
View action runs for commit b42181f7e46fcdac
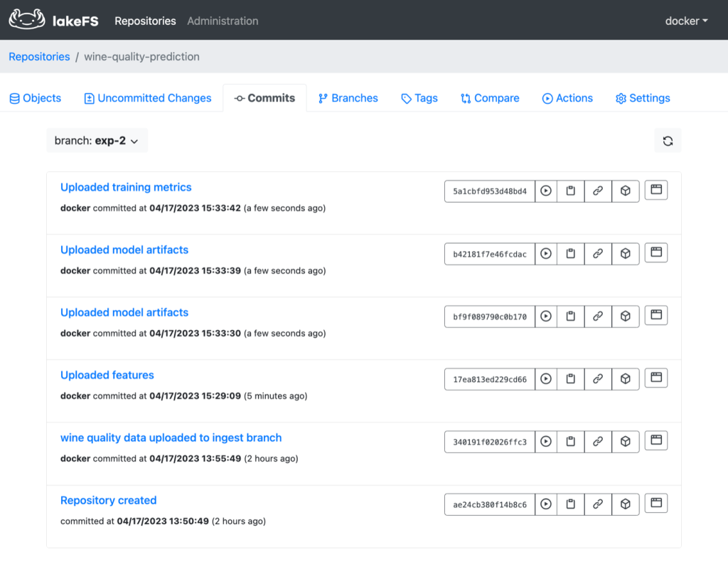(546, 254)
